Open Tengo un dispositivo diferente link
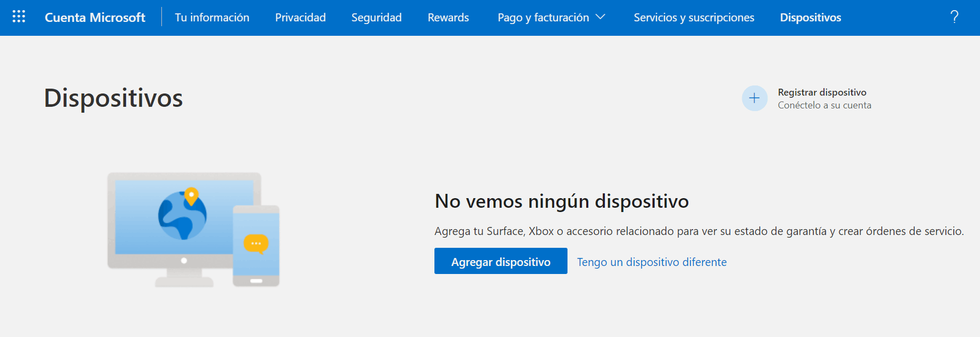Image resolution: width=980 pixels, height=337 pixels. pos(652,262)
